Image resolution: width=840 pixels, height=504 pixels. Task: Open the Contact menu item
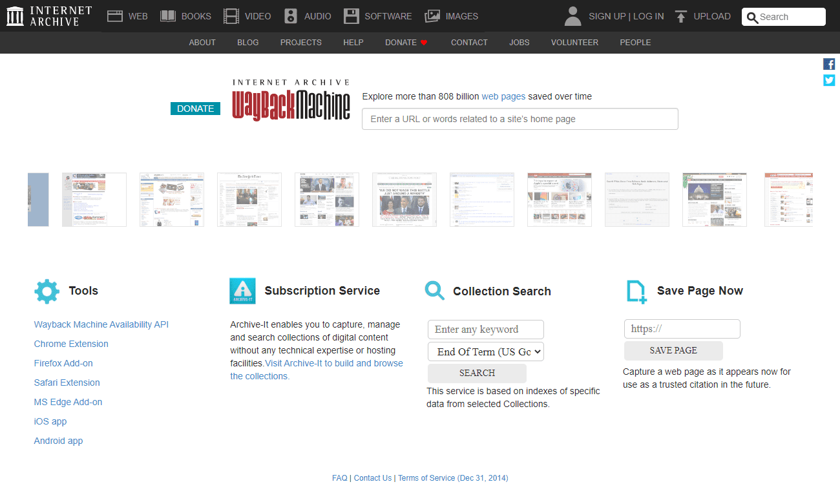pyautogui.click(x=469, y=43)
